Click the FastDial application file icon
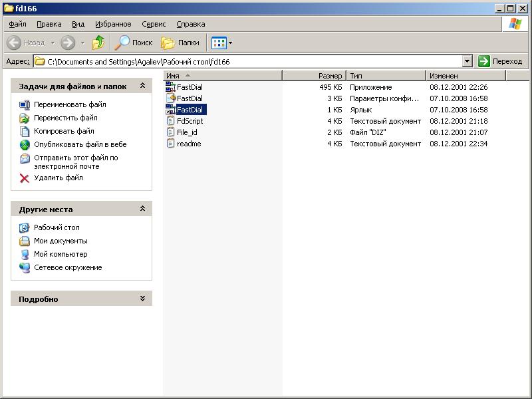 (170, 87)
